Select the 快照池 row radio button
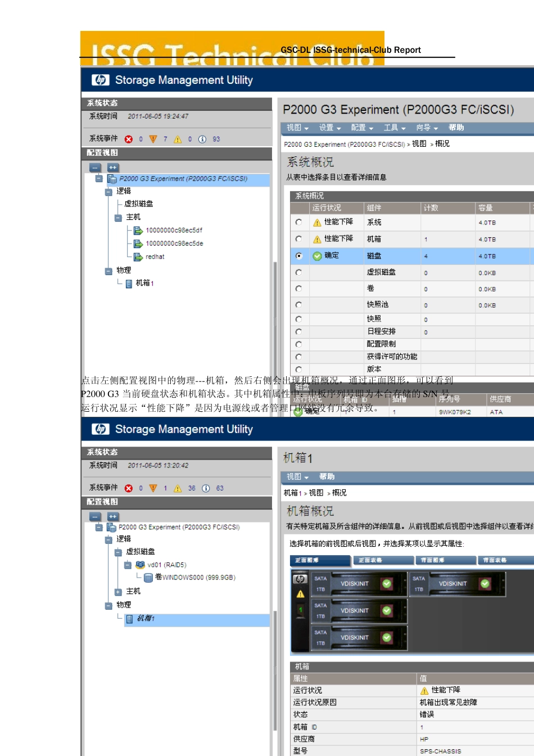This screenshot has width=534, height=756. 298,305
